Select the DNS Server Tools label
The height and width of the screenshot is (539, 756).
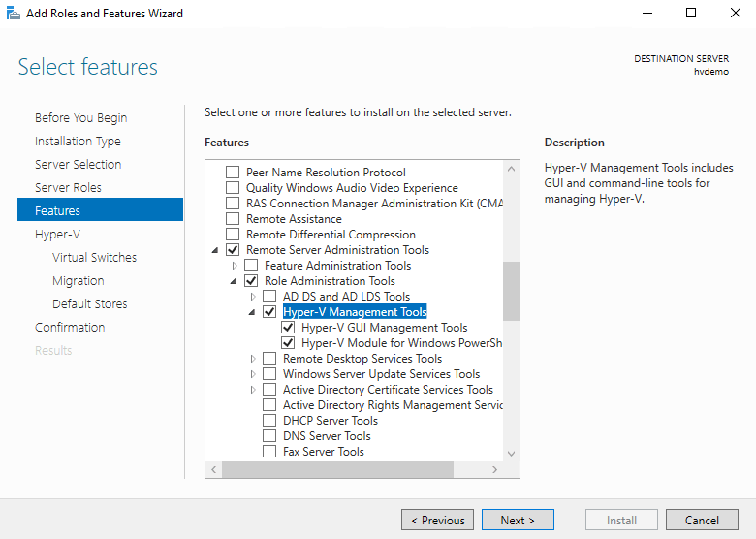[x=327, y=436]
